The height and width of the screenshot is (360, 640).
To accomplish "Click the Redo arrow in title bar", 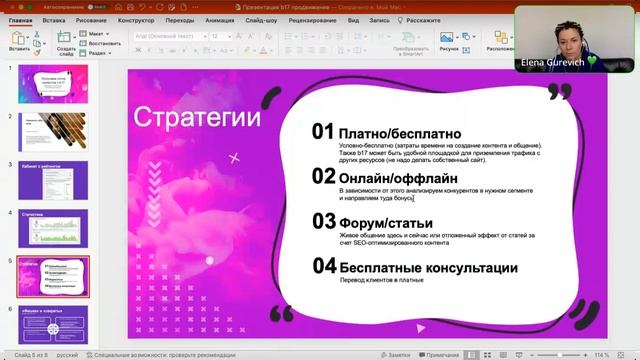I will 160,7.
